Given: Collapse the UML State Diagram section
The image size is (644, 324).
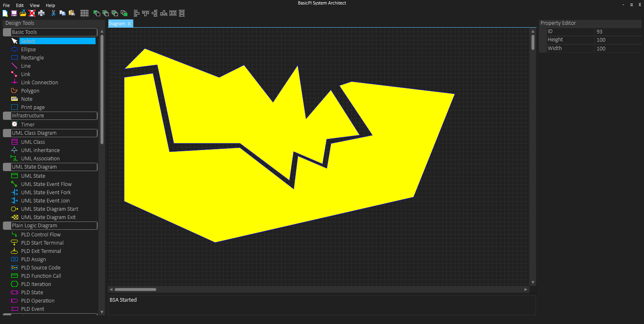Looking at the screenshot, I should tap(50, 167).
